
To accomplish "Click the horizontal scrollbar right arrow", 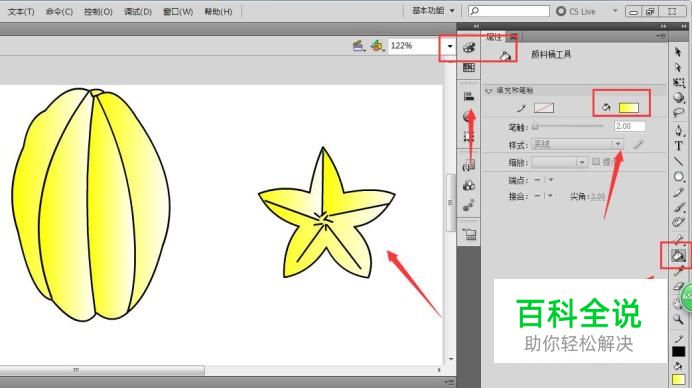I will (x=439, y=370).
